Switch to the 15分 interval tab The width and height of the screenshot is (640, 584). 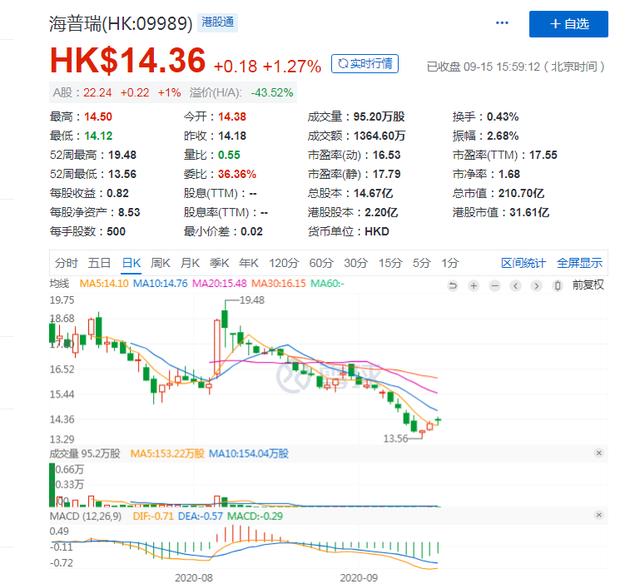(x=390, y=263)
